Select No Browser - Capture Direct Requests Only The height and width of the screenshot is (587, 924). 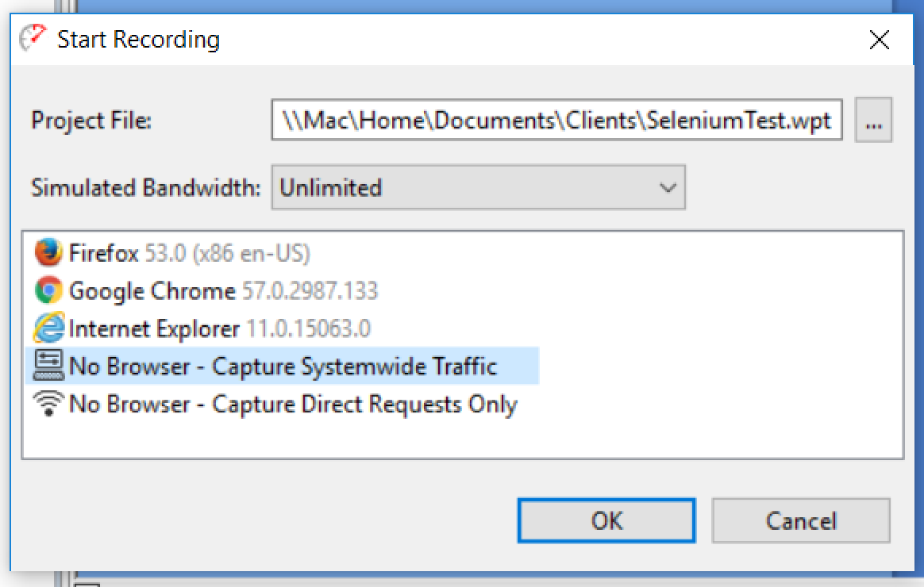tap(275, 404)
